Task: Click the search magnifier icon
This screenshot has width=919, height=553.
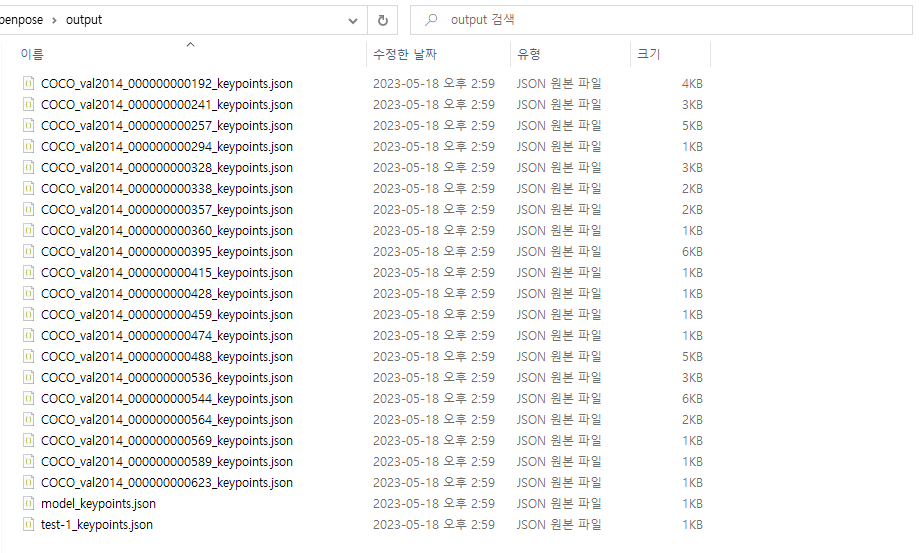Action: pos(431,20)
